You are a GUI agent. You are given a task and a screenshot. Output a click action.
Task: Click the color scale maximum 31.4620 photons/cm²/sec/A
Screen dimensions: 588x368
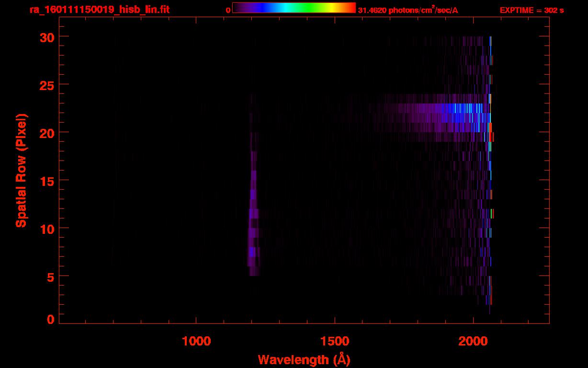click(x=408, y=10)
